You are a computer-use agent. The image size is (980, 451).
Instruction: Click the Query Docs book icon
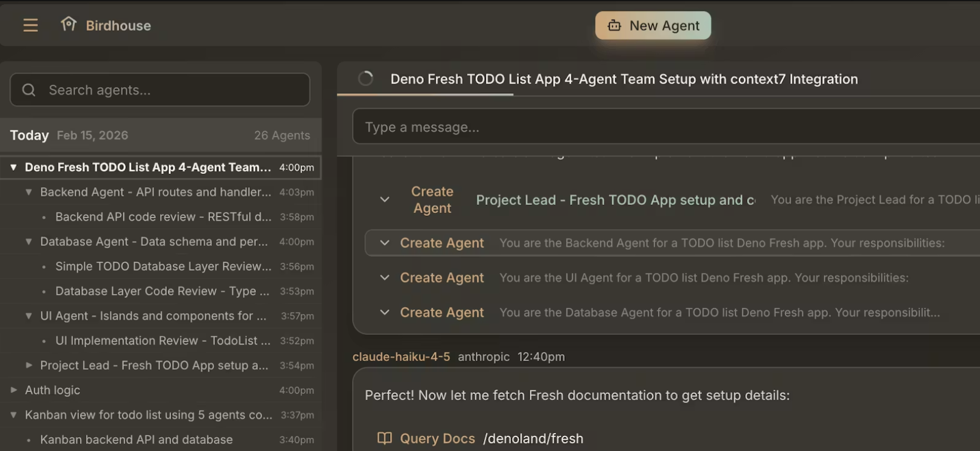pyautogui.click(x=385, y=438)
